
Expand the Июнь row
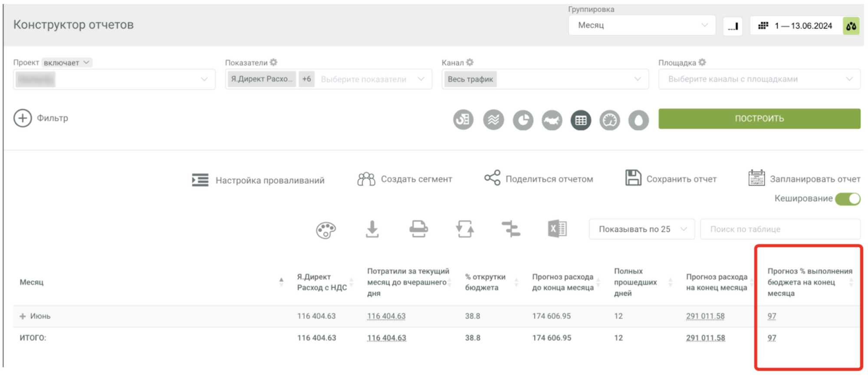(x=23, y=317)
